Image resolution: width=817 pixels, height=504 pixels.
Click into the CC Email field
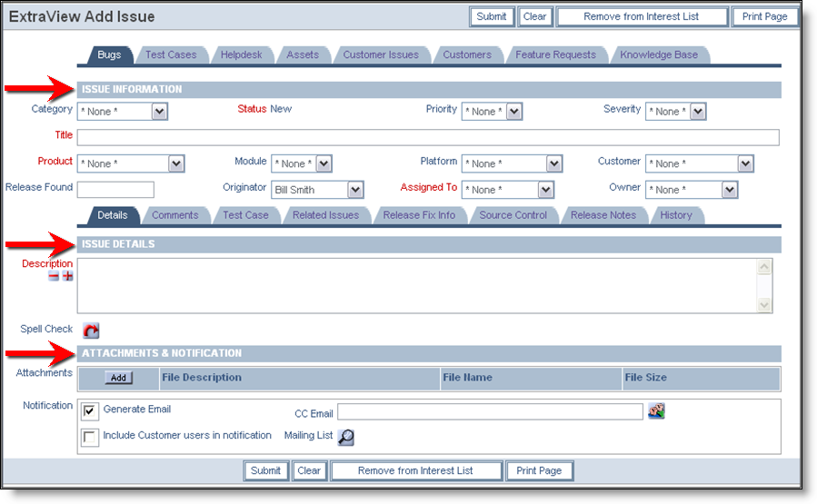click(x=491, y=412)
